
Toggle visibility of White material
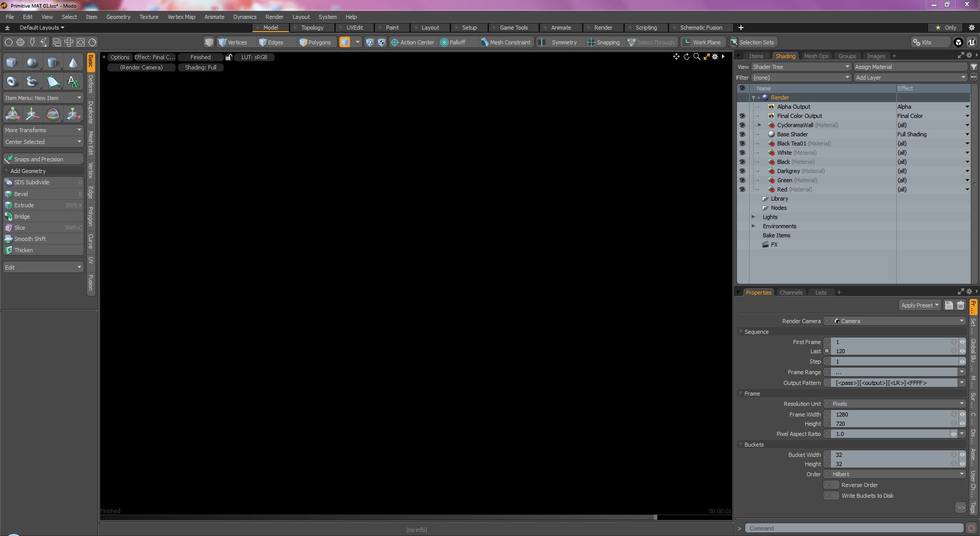[x=742, y=153]
